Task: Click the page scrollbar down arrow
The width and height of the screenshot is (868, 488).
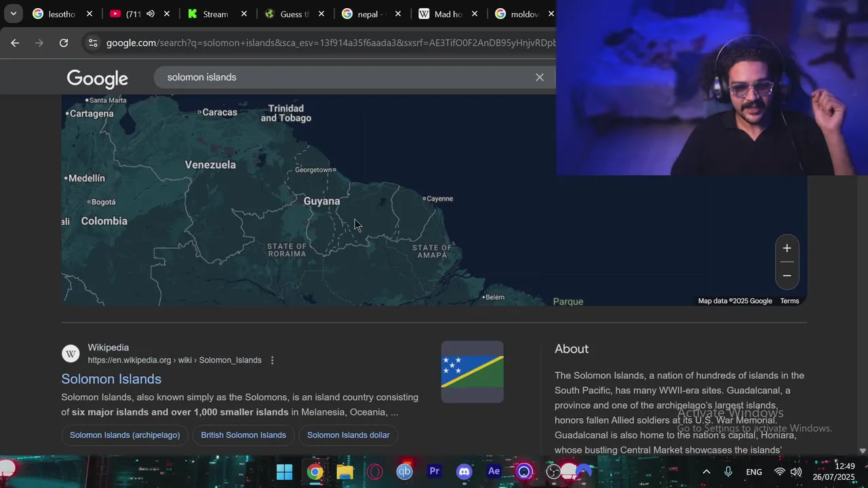Action: coord(863,451)
